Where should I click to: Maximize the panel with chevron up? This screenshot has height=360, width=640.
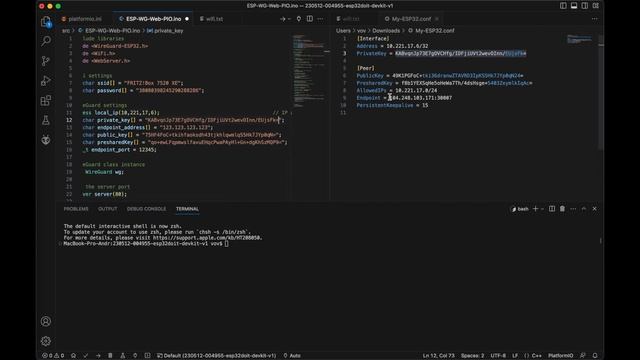(584, 209)
